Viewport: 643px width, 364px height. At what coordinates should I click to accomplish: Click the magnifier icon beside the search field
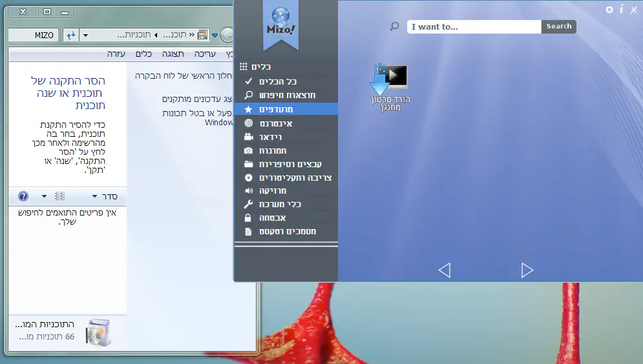[394, 26]
